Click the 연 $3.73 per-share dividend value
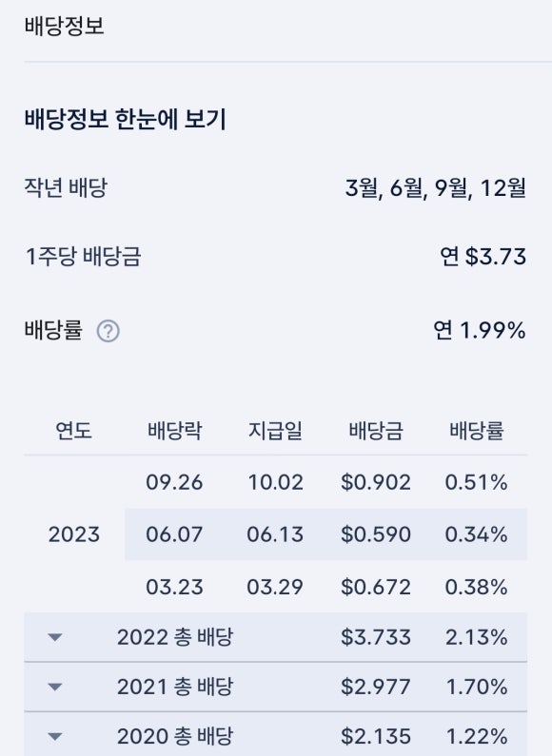Screen dimensions: 552x756 pos(483,256)
